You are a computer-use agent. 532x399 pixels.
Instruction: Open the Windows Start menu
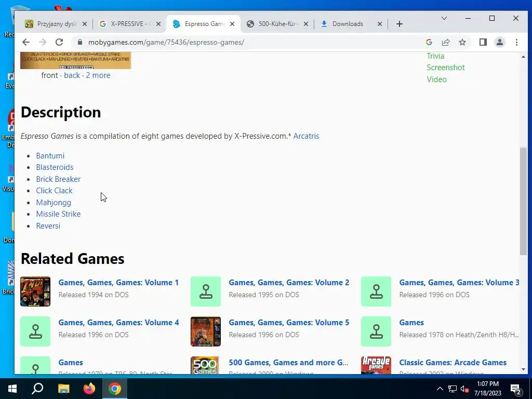[x=12, y=389]
